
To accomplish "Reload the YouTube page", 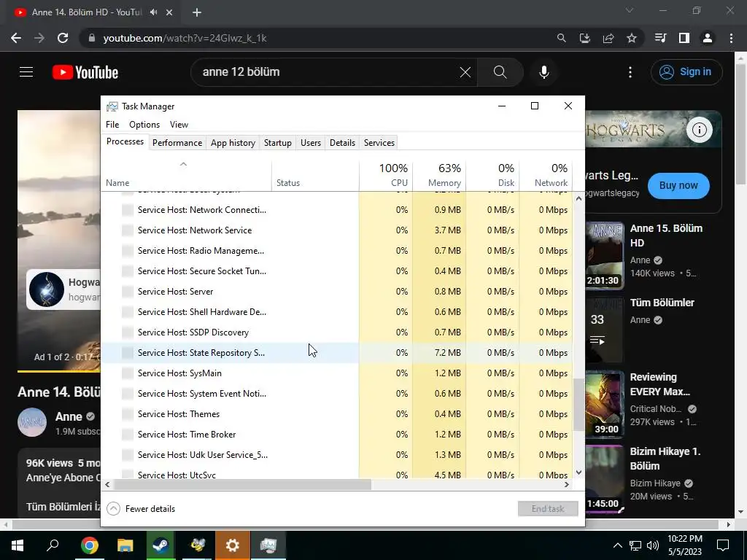I will click(63, 38).
